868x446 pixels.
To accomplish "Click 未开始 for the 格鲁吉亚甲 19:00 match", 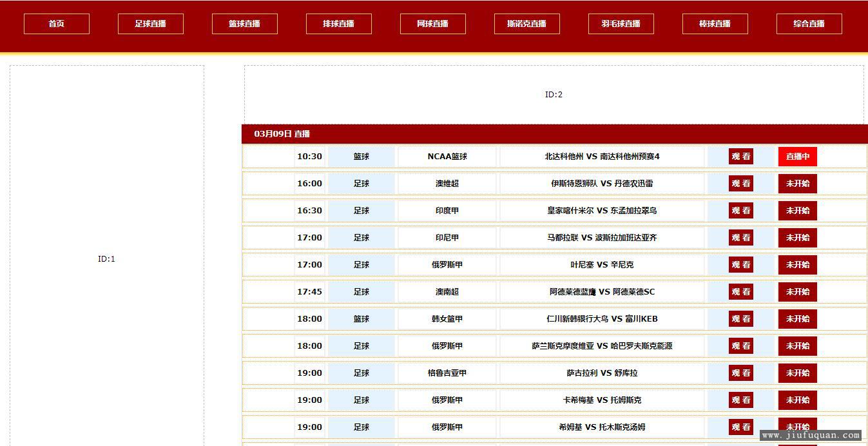I will coord(798,373).
